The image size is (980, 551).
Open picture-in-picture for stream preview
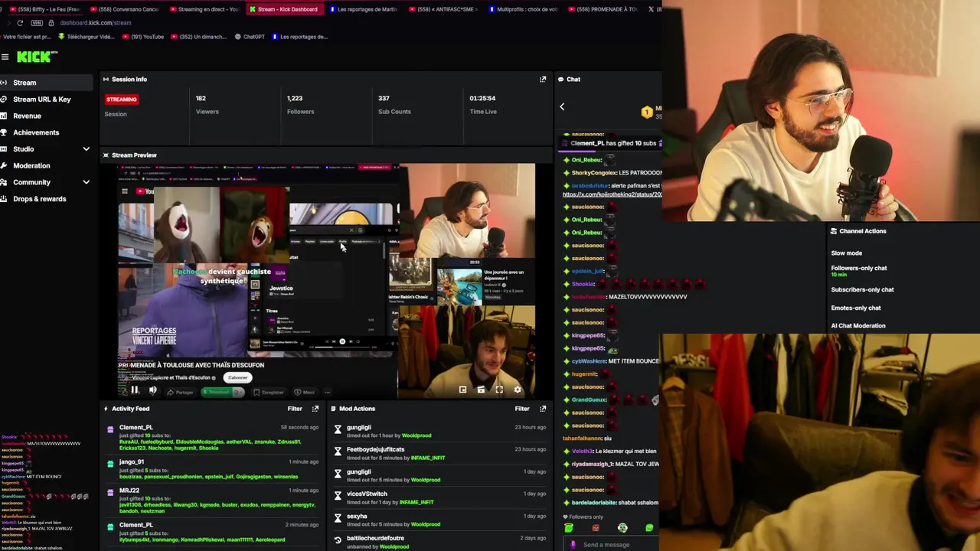click(x=462, y=390)
